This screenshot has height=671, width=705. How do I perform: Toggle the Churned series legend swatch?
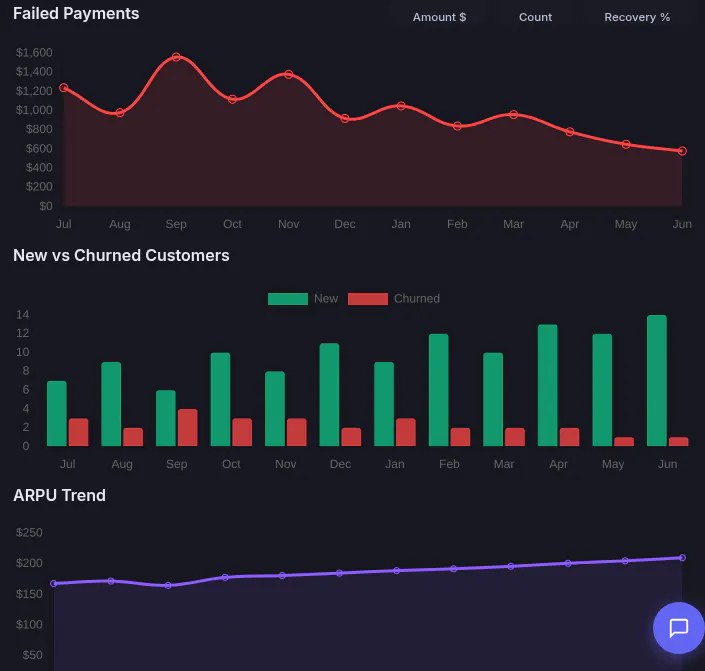368,299
